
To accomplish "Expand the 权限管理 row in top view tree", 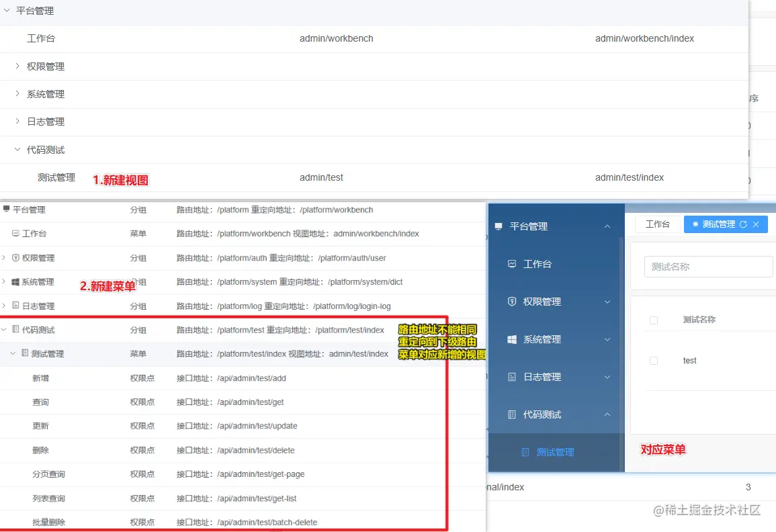I will [17, 66].
